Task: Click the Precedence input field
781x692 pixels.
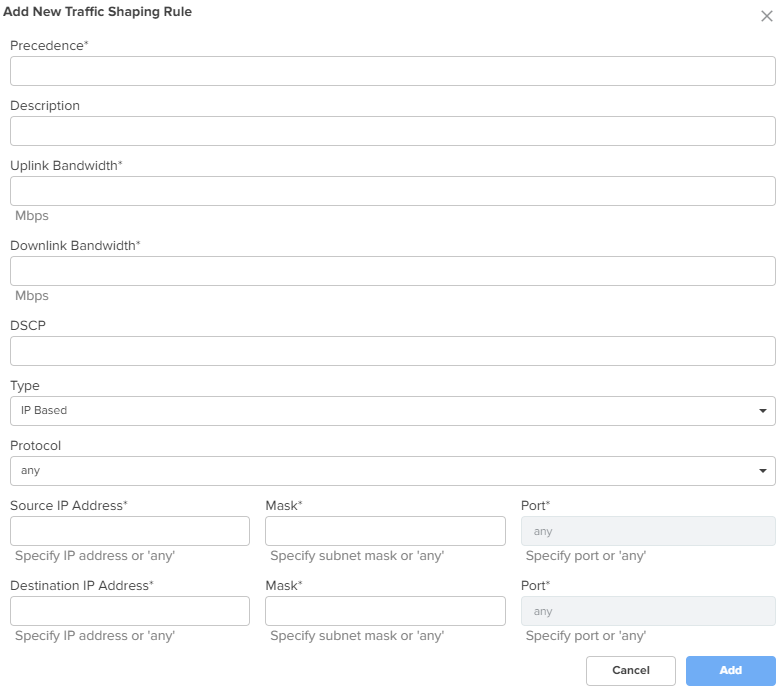Action: click(x=392, y=71)
